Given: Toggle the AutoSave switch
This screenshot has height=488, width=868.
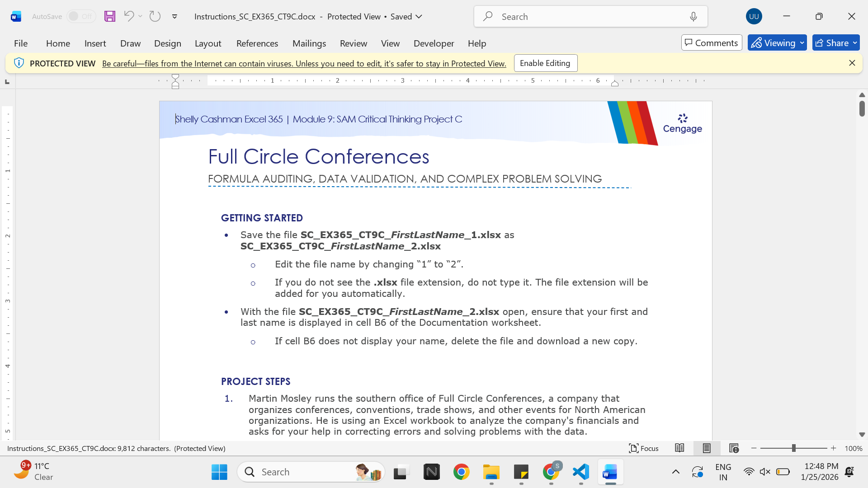Looking at the screenshot, I should click(81, 16).
